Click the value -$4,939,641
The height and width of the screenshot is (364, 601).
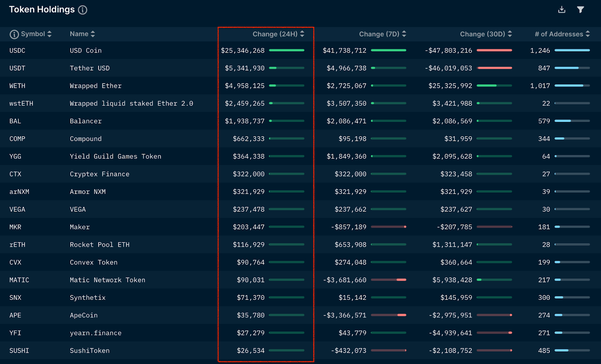pos(450,332)
